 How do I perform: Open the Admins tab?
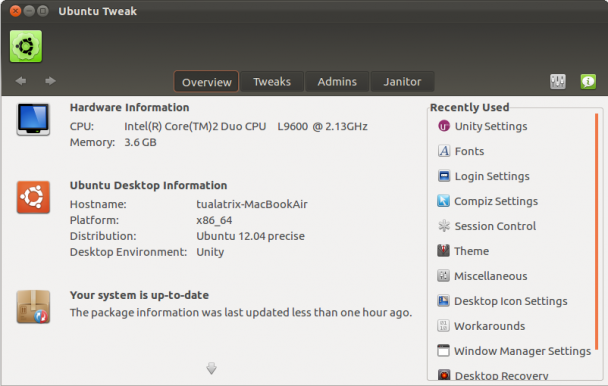pyautogui.click(x=337, y=82)
